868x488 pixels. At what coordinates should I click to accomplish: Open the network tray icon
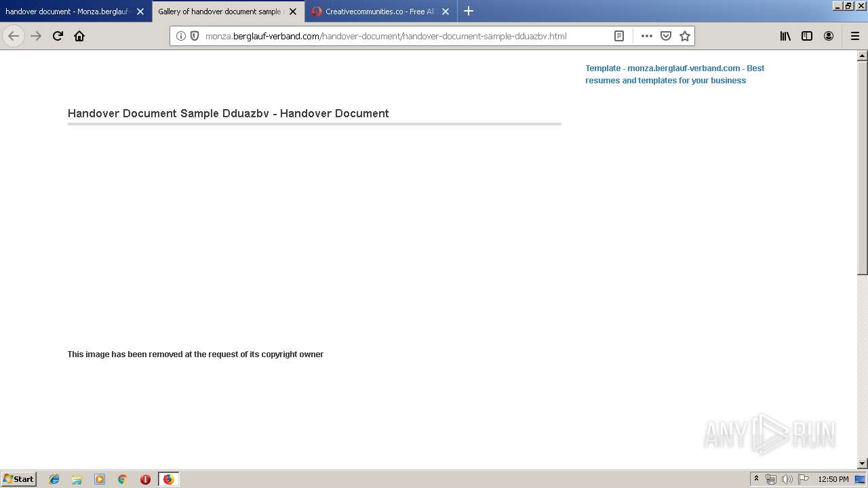(771, 479)
